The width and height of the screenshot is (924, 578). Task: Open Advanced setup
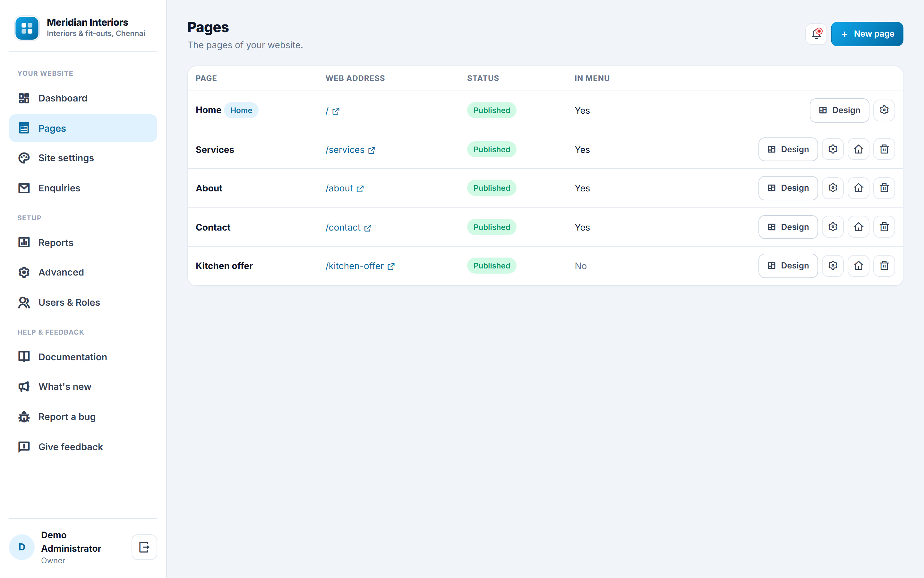83,272
